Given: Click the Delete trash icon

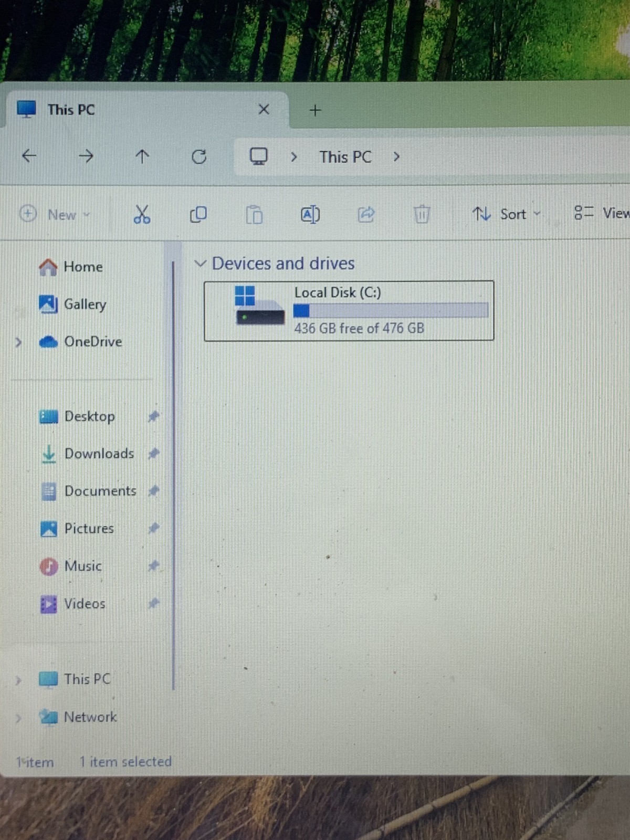Looking at the screenshot, I should [x=422, y=214].
